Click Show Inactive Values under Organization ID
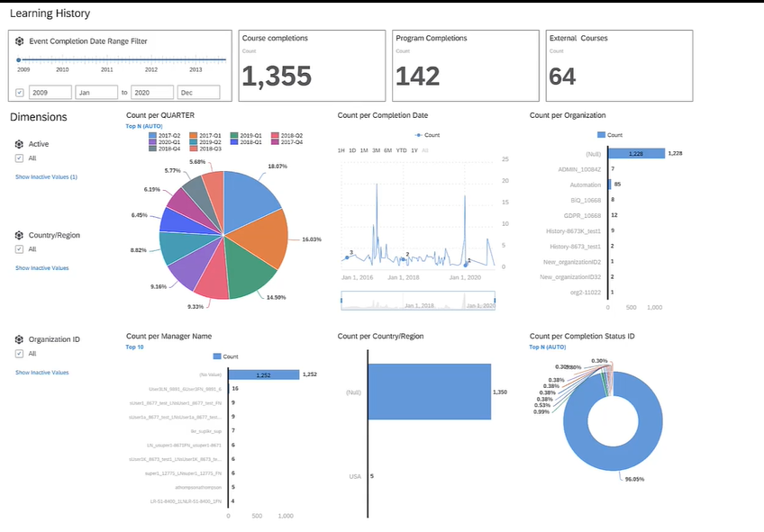The width and height of the screenshot is (764, 532). [x=41, y=372]
